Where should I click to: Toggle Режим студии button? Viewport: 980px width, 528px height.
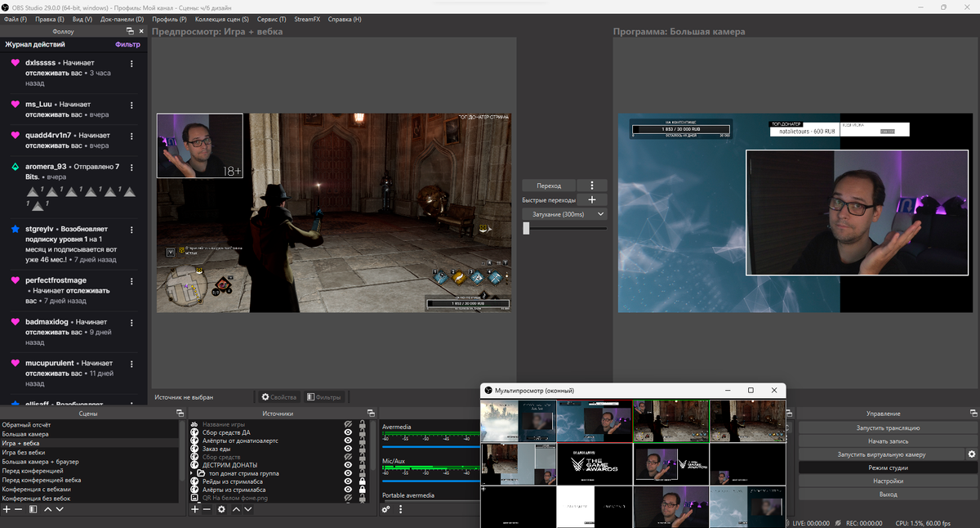[888, 468]
